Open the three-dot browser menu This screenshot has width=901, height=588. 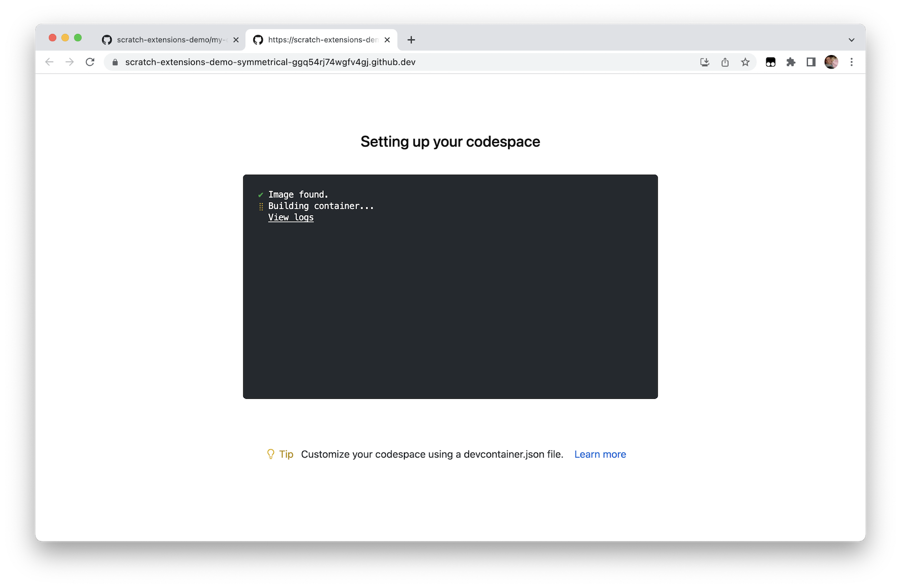(x=851, y=62)
